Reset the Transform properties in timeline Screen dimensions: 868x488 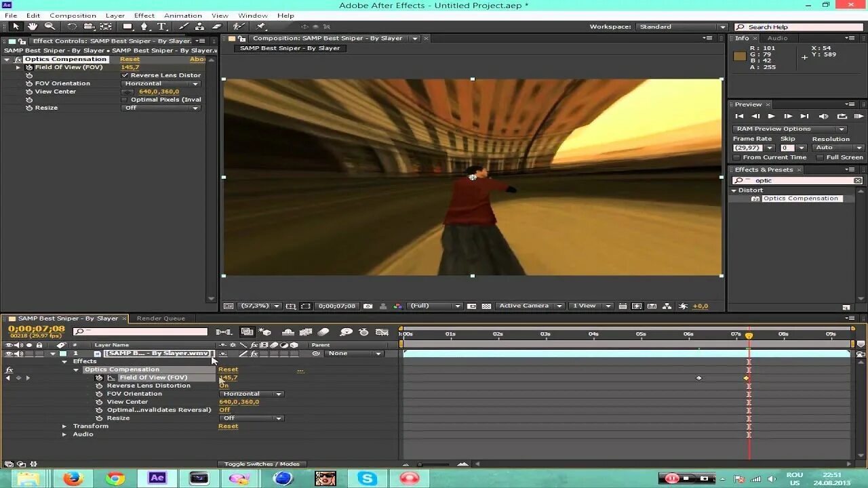click(228, 426)
